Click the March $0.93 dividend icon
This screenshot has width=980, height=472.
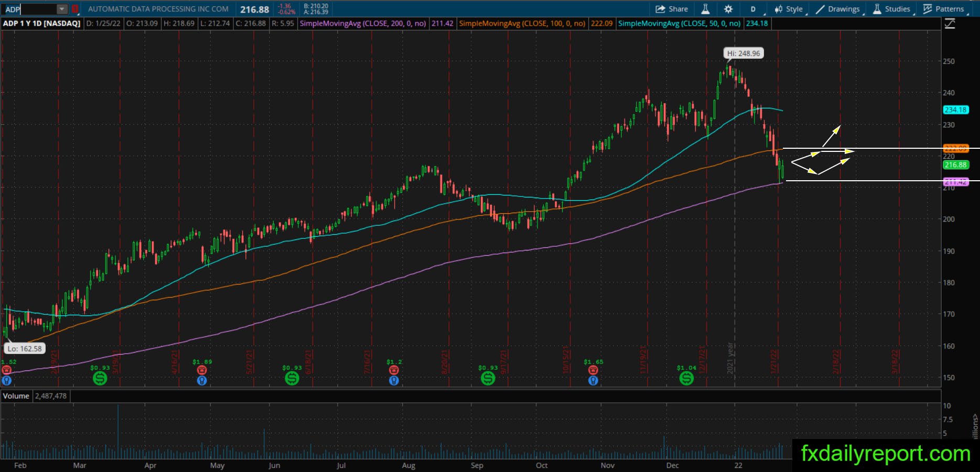click(100, 378)
